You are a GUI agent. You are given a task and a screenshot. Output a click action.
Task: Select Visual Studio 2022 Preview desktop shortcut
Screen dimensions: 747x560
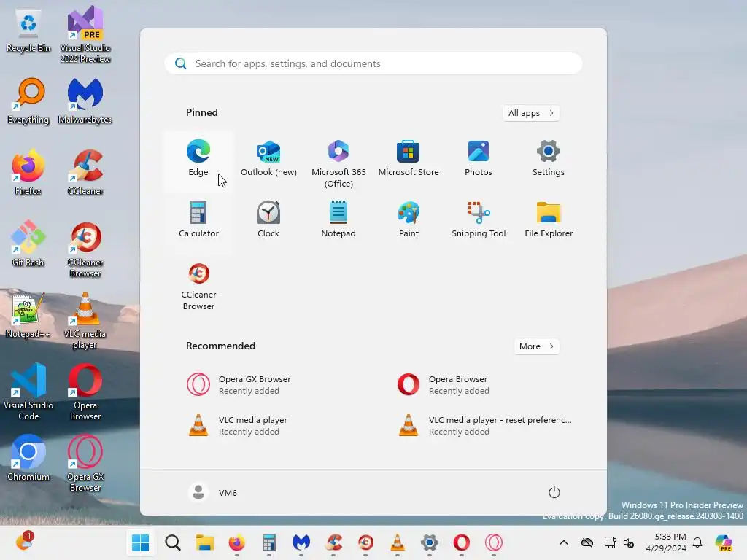coord(85,35)
